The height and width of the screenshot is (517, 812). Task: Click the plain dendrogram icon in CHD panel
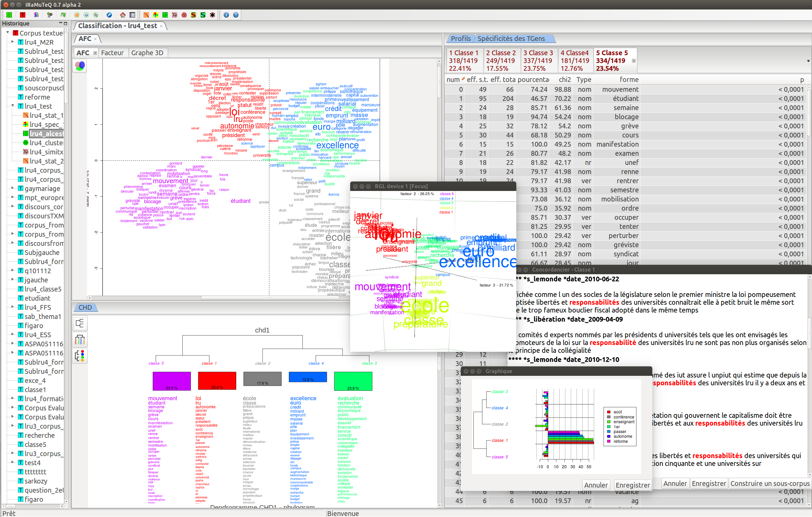point(80,323)
